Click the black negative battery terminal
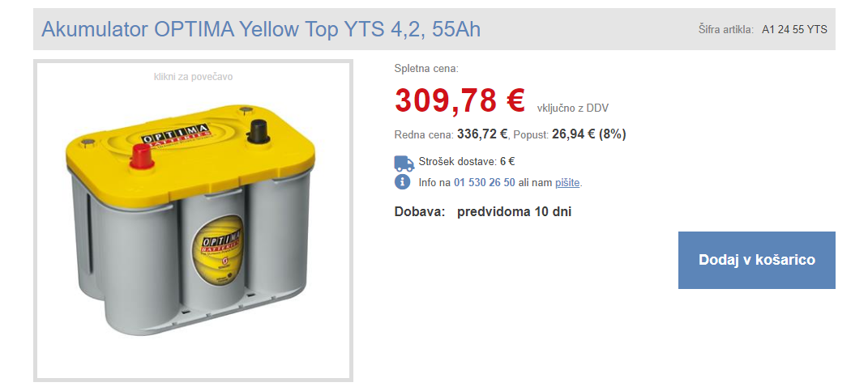This screenshot has width=868, height=391. [x=257, y=132]
